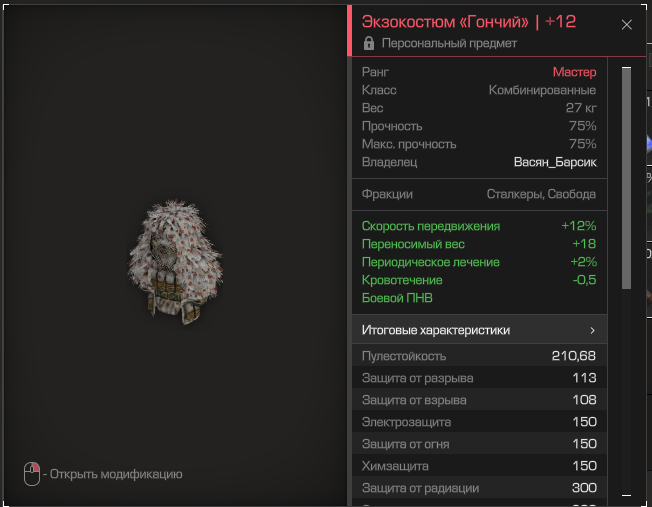This screenshot has height=507, width=652.
Task: Select the Защита от разрыва row
Action: pos(479,378)
